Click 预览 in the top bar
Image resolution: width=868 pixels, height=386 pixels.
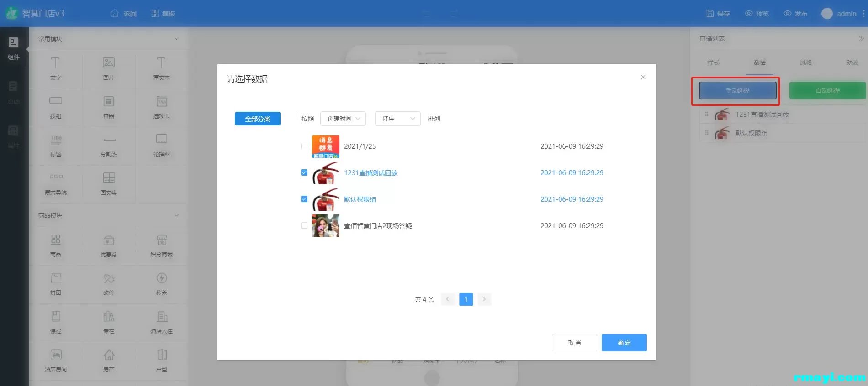[757, 14]
